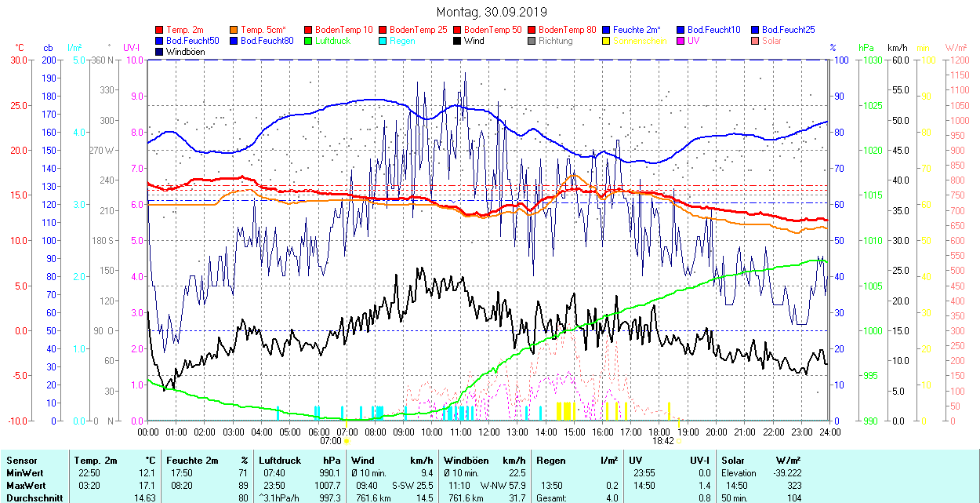Click the gray Richtung legend swatch
The width and height of the screenshot is (980, 503).
click(x=532, y=41)
